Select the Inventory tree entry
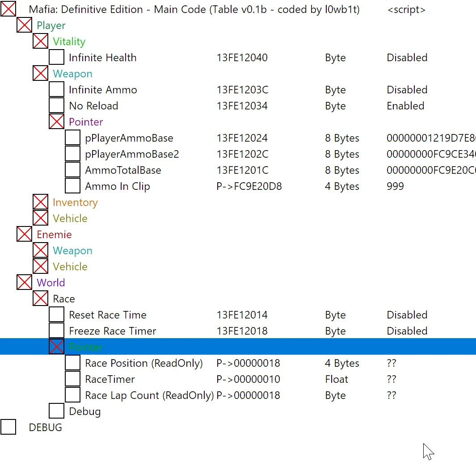This screenshot has width=476, height=461. [75, 202]
